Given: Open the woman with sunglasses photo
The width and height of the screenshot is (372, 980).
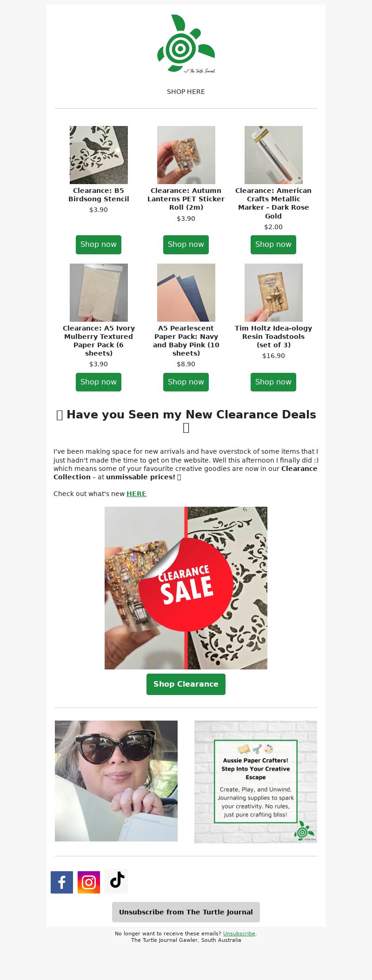Looking at the screenshot, I should click(116, 781).
